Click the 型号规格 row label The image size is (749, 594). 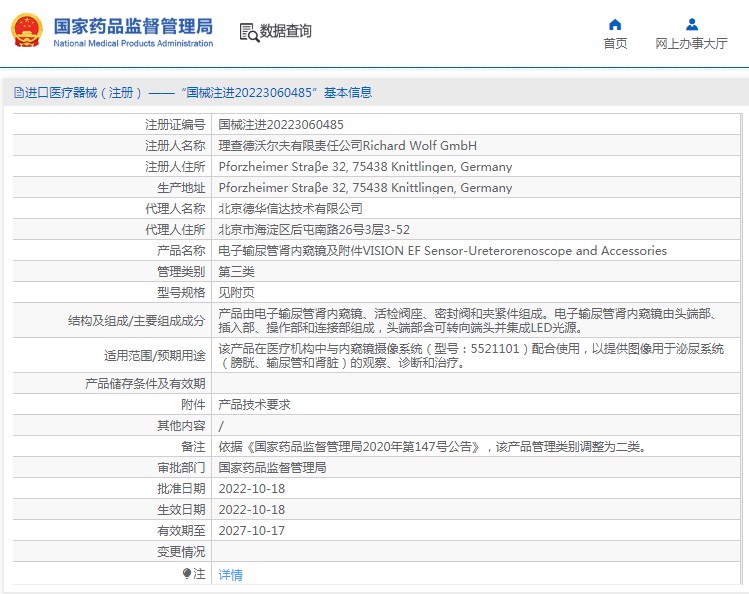[181, 293]
